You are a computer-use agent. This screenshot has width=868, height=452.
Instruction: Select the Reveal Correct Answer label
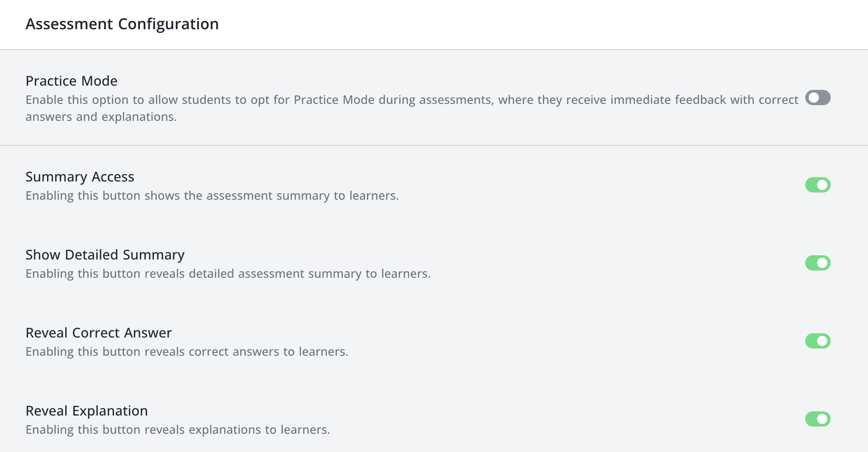(98, 333)
